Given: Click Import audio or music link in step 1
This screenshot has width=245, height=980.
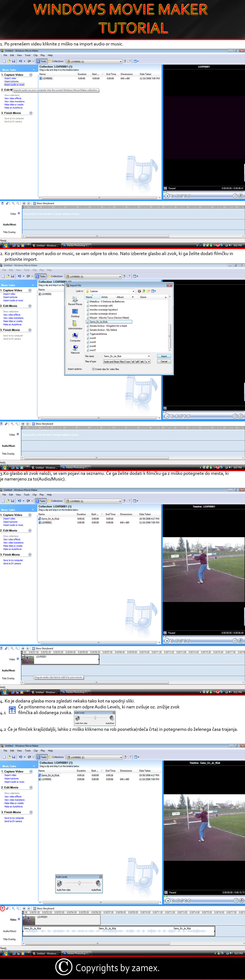Looking at the screenshot, I should (x=14, y=84).
